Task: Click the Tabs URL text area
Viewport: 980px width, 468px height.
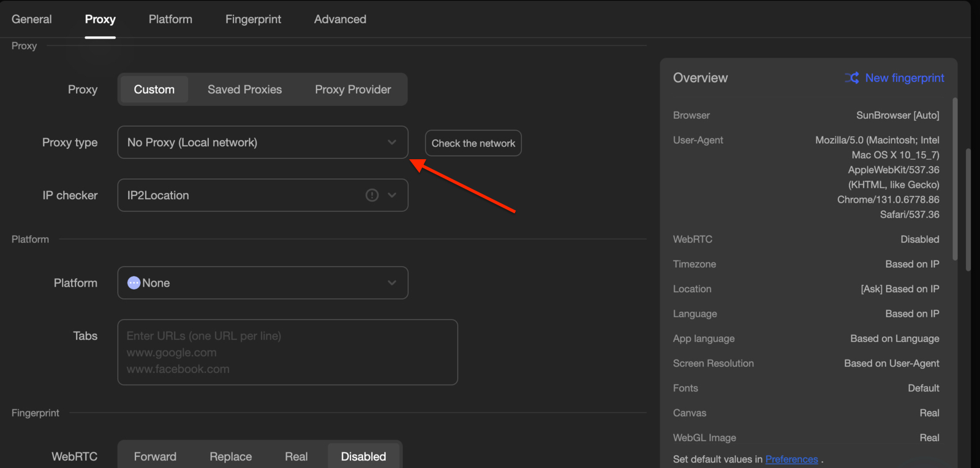Action: coord(287,352)
